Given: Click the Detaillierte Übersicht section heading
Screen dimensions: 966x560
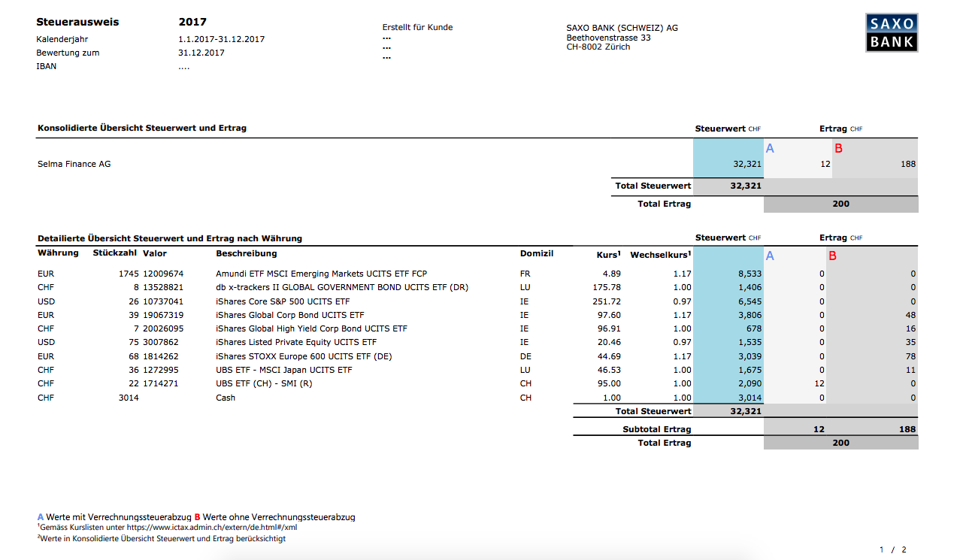Looking at the screenshot, I should 170,238.
